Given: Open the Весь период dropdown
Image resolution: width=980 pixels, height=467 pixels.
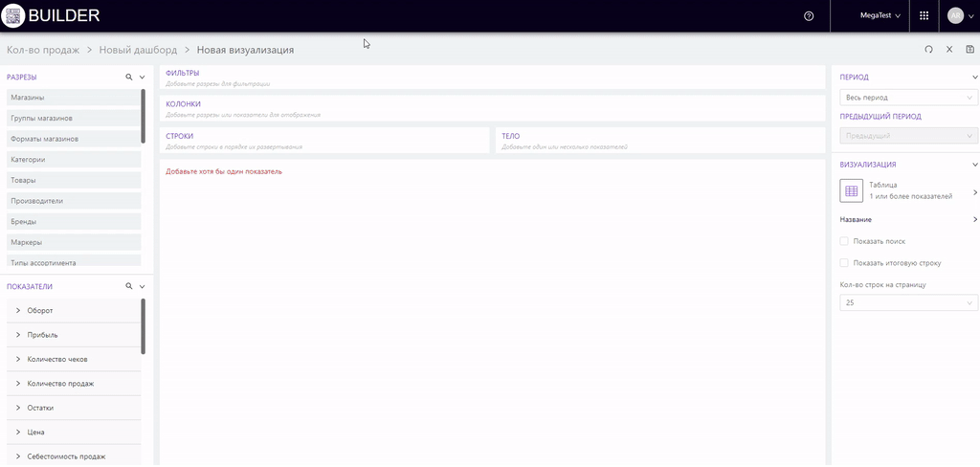Looking at the screenshot, I should coord(907,98).
